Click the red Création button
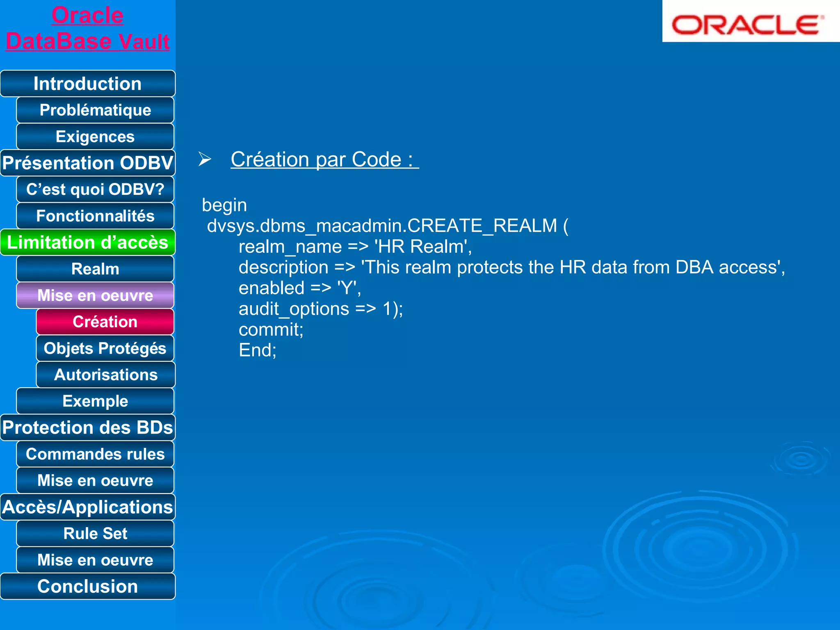The image size is (840, 630). click(x=105, y=322)
